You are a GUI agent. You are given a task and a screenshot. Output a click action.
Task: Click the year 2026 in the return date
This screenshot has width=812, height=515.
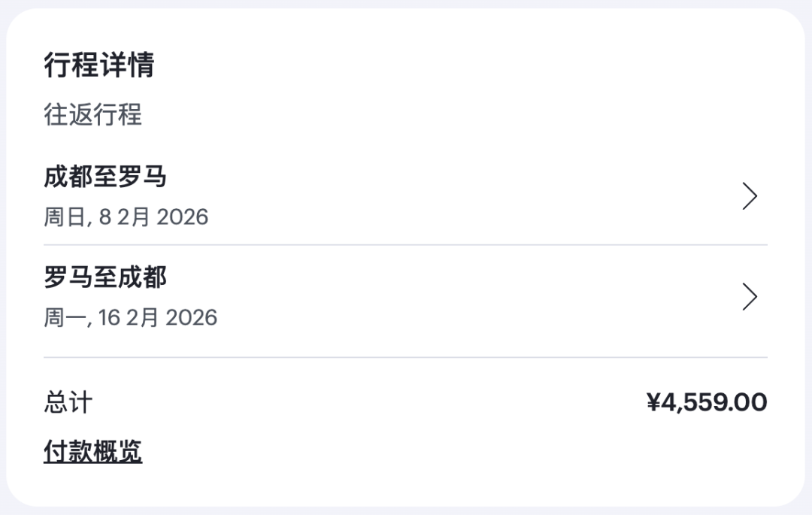(191, 317)
